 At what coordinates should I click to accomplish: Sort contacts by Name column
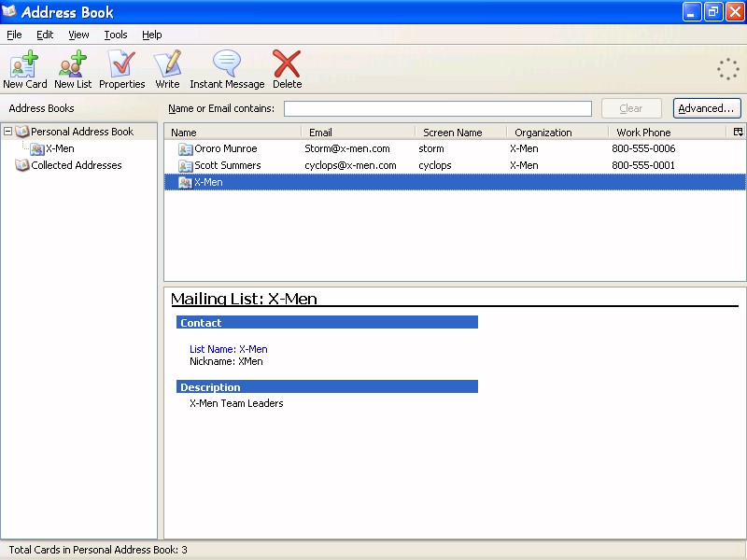233,133
